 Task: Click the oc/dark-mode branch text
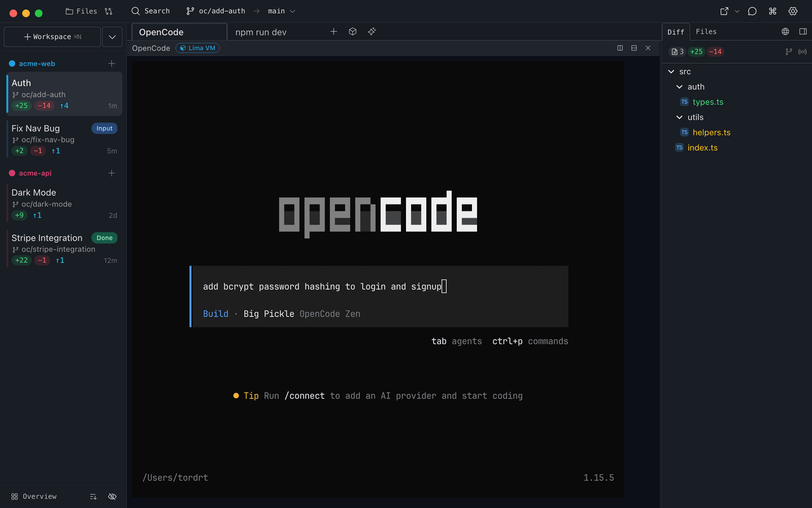(x=46, y=204)
